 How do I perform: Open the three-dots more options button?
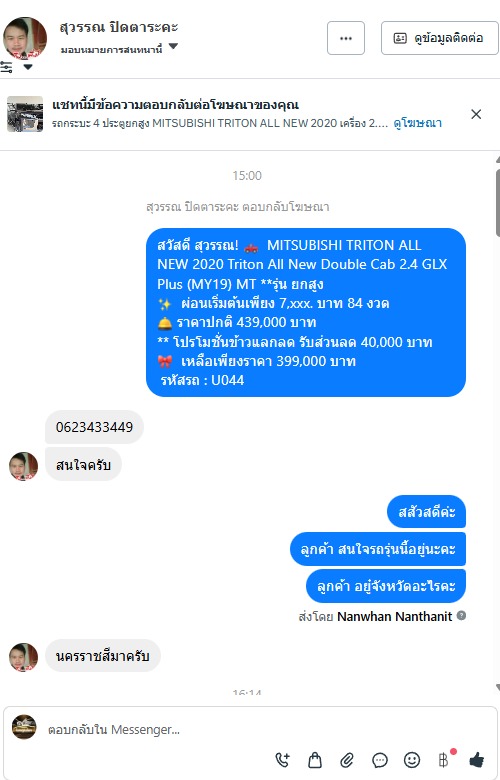coord(346,38)
